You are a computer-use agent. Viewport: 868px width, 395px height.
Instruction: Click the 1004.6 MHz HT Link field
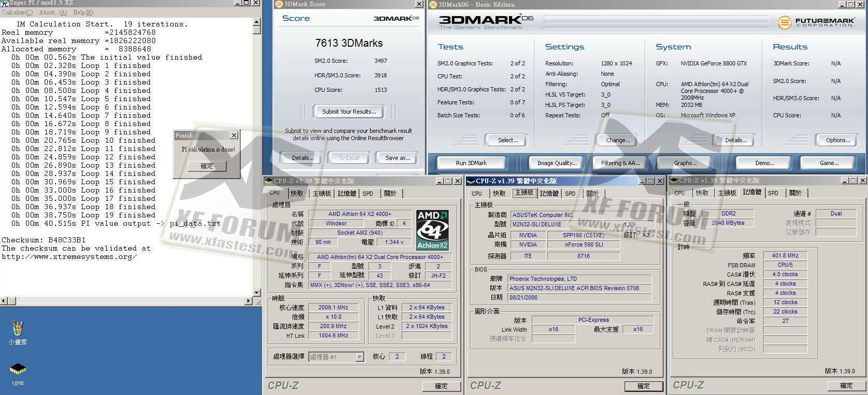pos(333,335)
